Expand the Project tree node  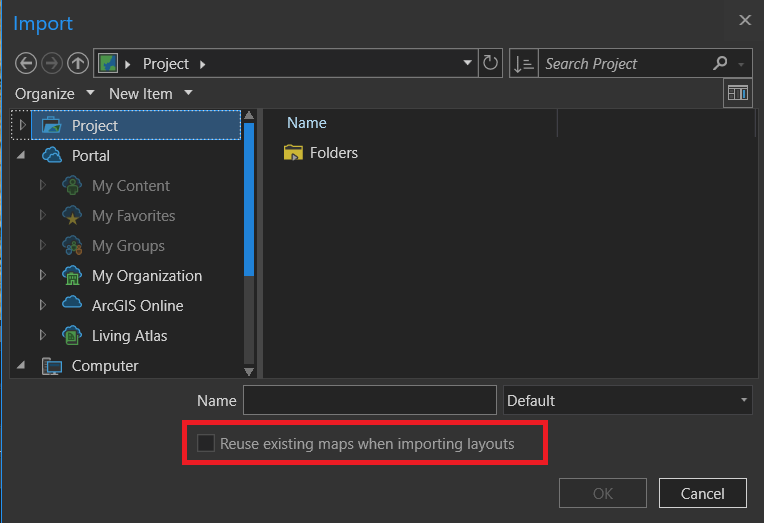click(x=23, y=125)
